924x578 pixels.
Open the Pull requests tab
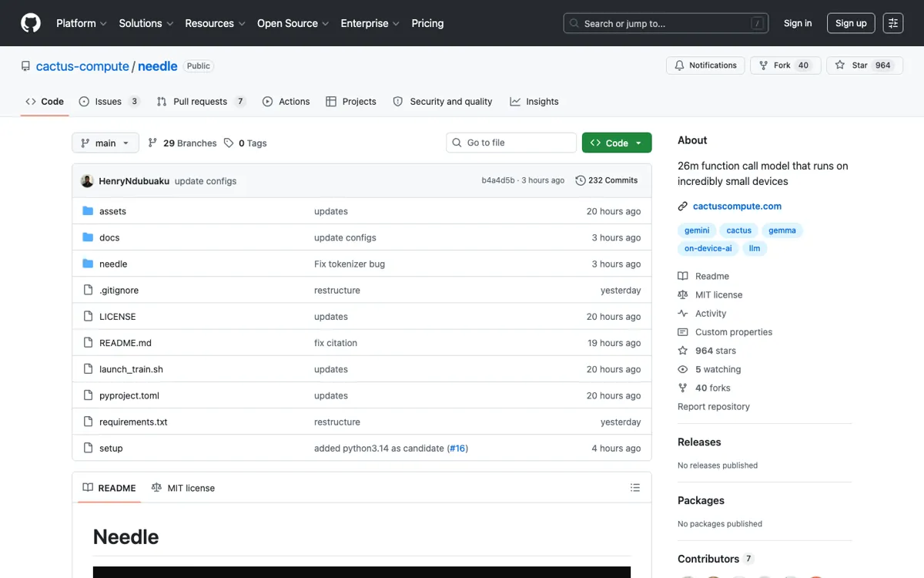click(x=201, y=101)
